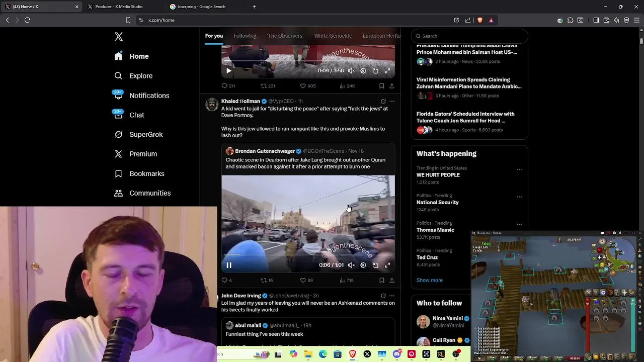Open more options for National Security trend
The width and height of the screenshot is (644, 362).
519,197
